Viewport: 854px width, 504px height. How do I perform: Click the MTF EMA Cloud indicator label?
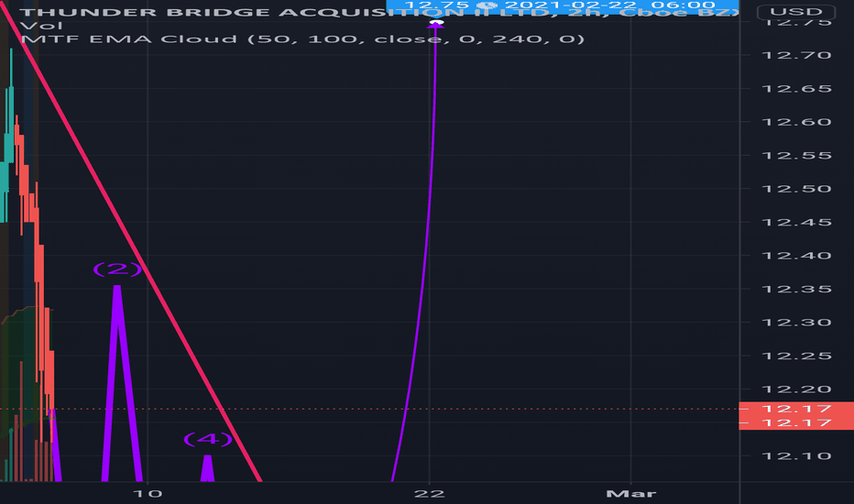point(302,38)
